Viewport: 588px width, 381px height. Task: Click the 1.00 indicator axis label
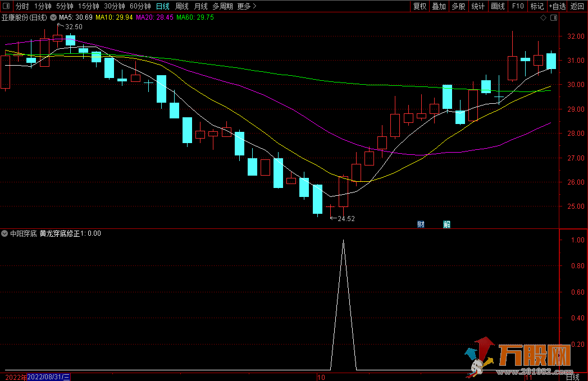click(577, 240)
